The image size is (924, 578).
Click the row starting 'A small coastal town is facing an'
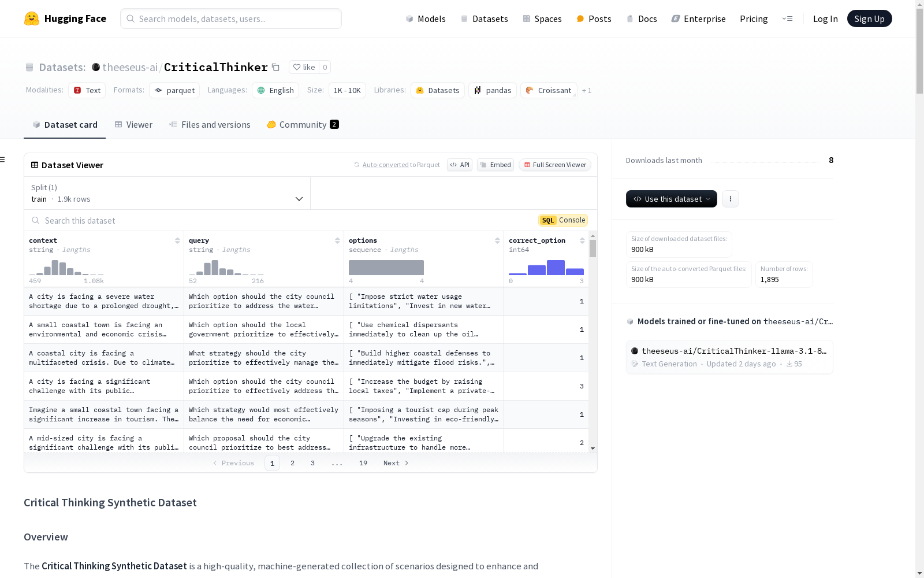306,329
